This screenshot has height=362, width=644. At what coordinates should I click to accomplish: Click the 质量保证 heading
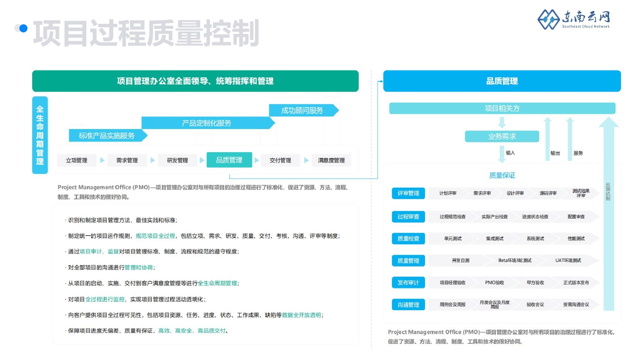coord(502,175)
